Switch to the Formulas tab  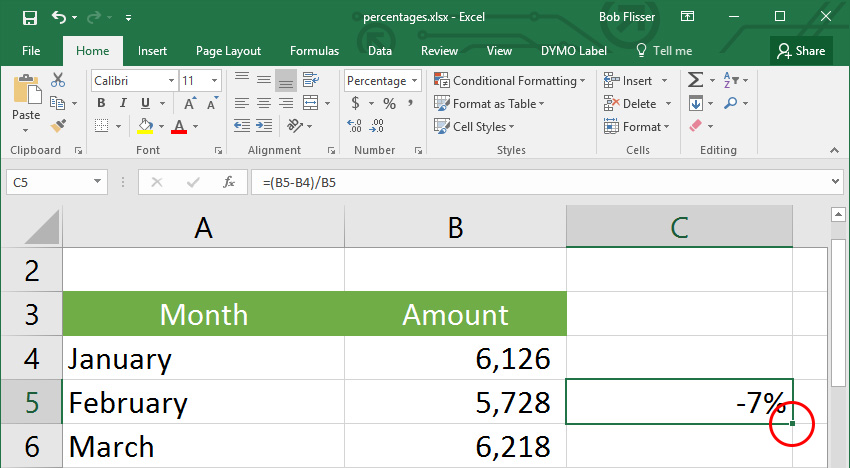pyautogui.click(x=314, y=51)
